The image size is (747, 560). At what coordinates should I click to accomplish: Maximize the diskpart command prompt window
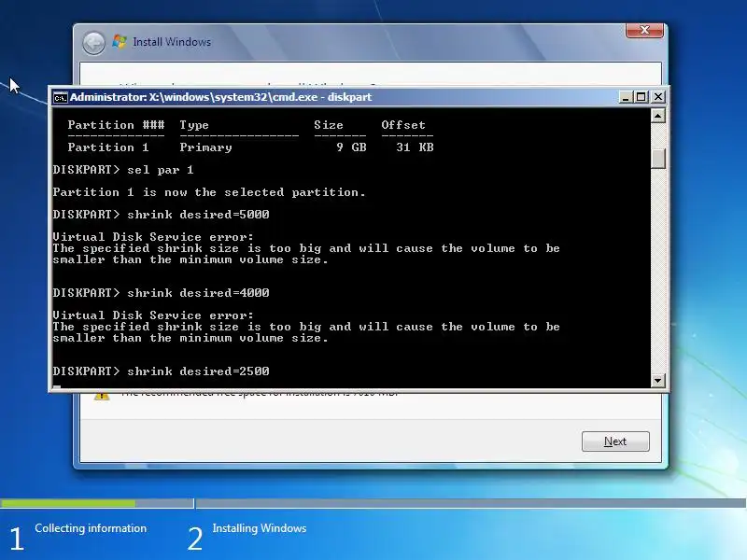click(x=641, y=97)
